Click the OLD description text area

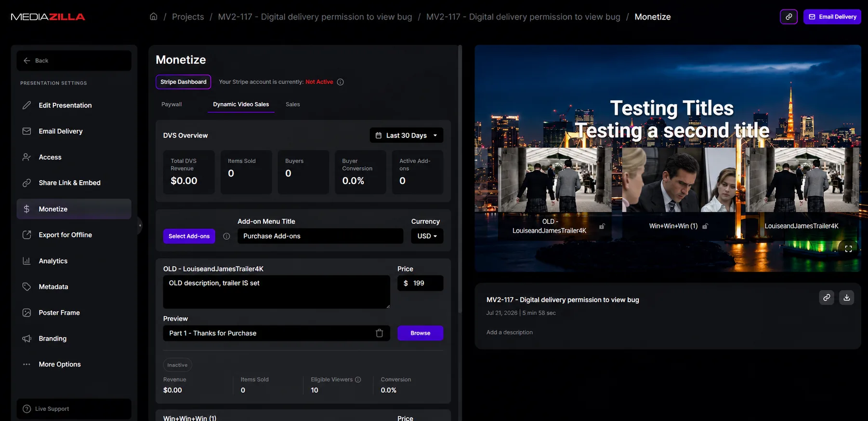[276, 292]
